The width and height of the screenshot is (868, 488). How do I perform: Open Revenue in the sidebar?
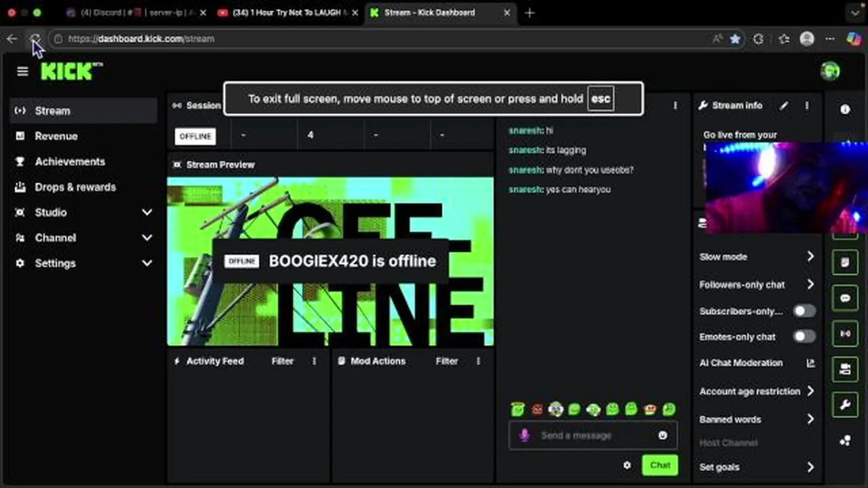tap(84, 136)
